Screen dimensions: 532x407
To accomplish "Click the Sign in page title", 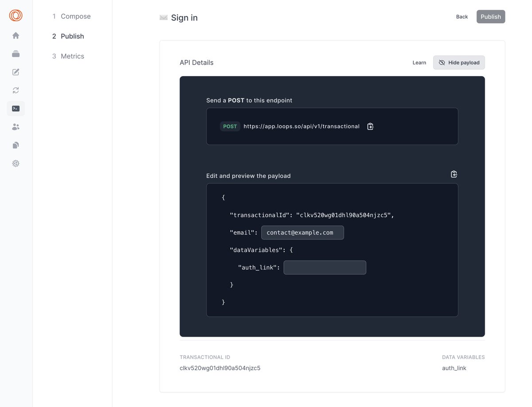I will point(184,18).
